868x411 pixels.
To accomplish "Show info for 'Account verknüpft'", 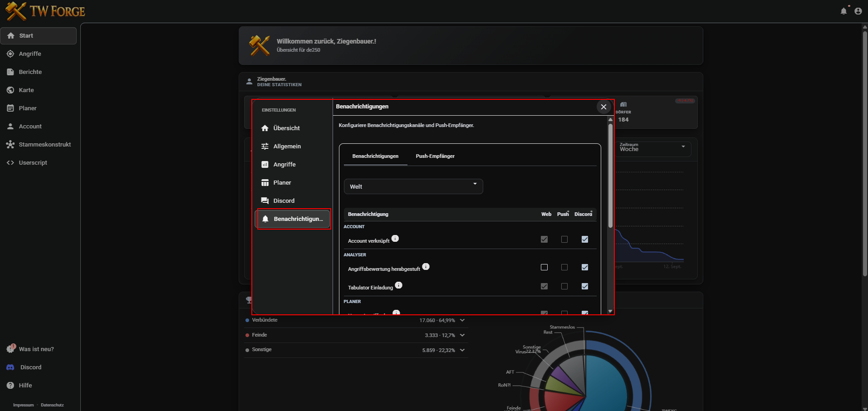I will click(395, 239).
